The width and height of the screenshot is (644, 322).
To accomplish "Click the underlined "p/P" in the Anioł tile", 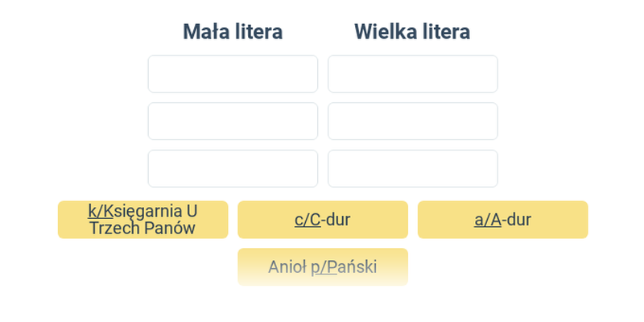I will click(324, 267).
